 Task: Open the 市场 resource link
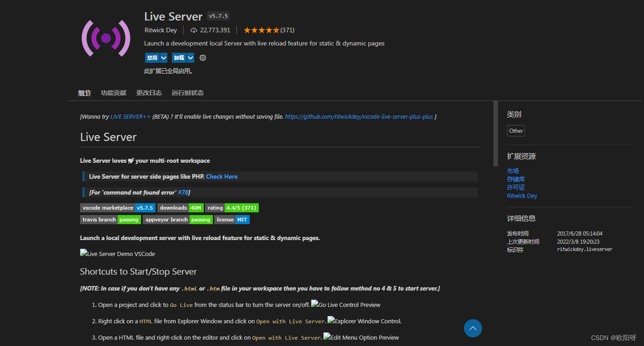(x=513, y=171)
